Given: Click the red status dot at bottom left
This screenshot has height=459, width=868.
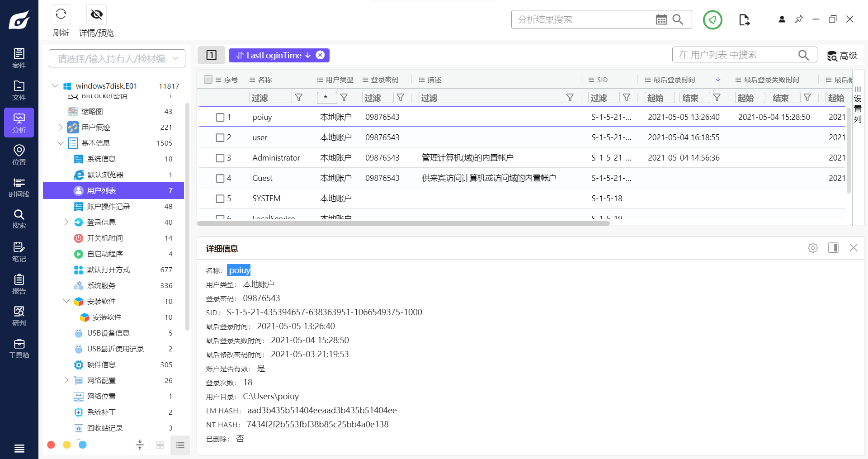Looking at the screenshot, I should pos(51,445).
